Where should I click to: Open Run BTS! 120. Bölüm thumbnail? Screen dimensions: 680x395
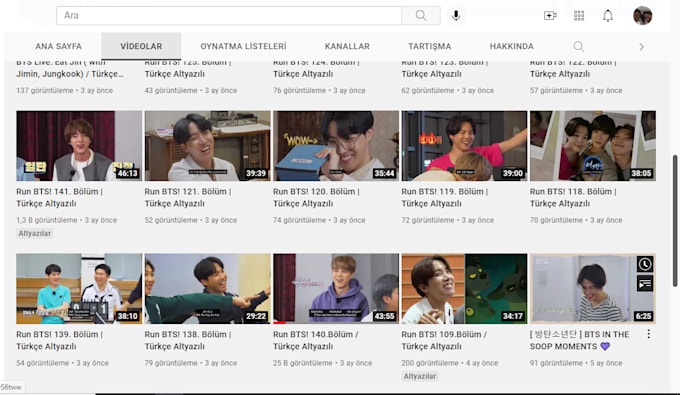pyautogui.click(x=336, y=146)
